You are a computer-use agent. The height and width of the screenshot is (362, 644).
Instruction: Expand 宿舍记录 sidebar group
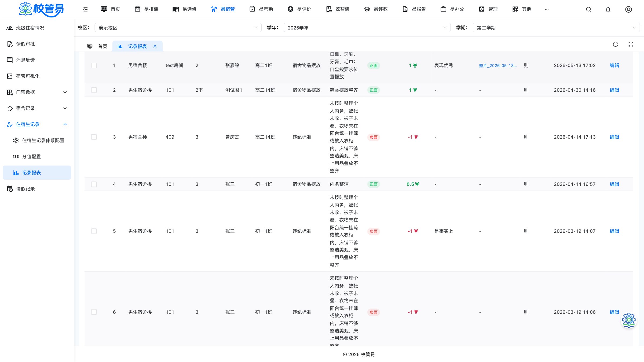pyautogui.click(x=37, y=108)
